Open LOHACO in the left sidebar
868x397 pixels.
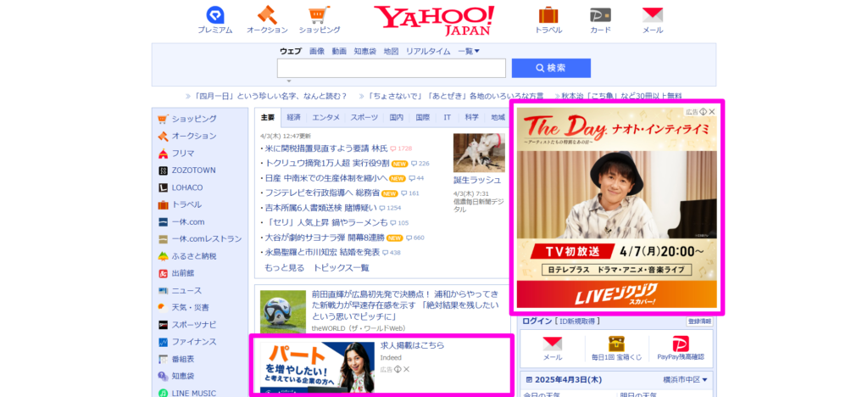[x=187, y=187]
